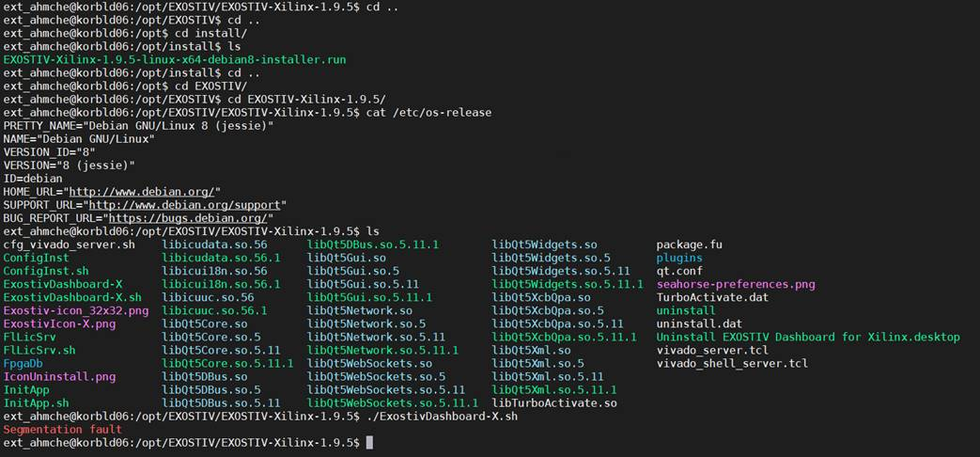
Task: Select libTurboActivate.so in the listing
Action: [554, 403]
